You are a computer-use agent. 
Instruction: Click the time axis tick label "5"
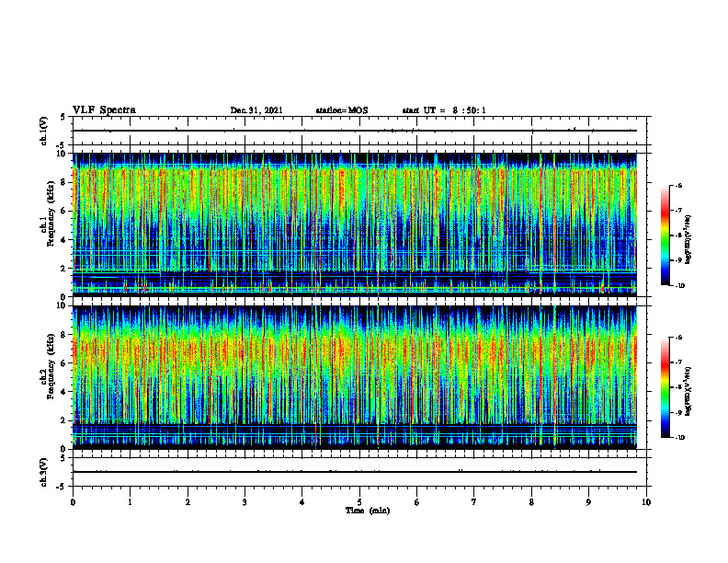click(x=359, y=502)
